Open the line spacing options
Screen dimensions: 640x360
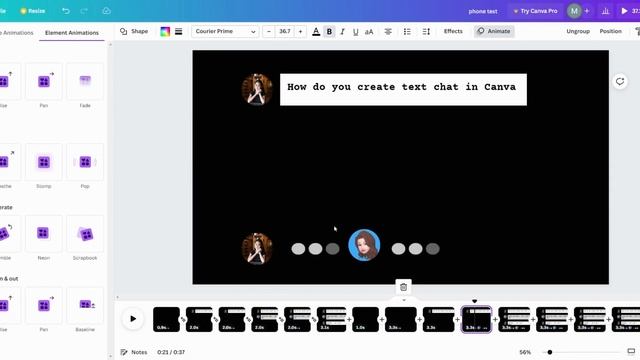[x=426, y=31]
